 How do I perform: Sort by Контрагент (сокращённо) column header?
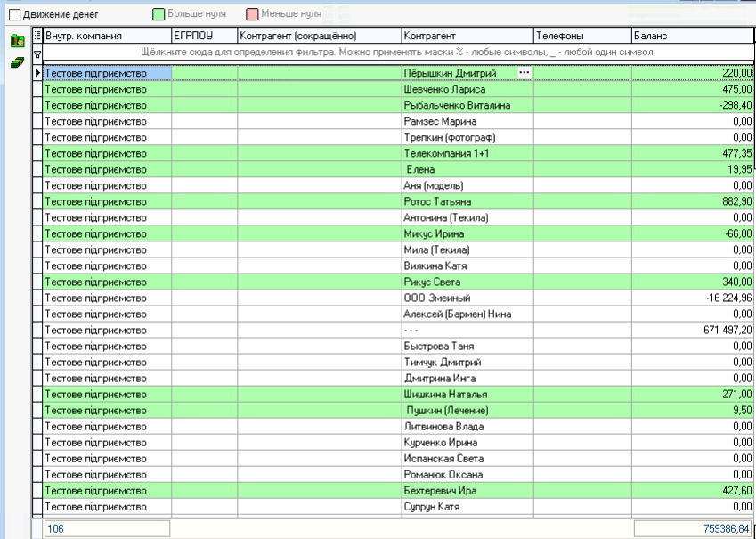click(x=318, y=36)
